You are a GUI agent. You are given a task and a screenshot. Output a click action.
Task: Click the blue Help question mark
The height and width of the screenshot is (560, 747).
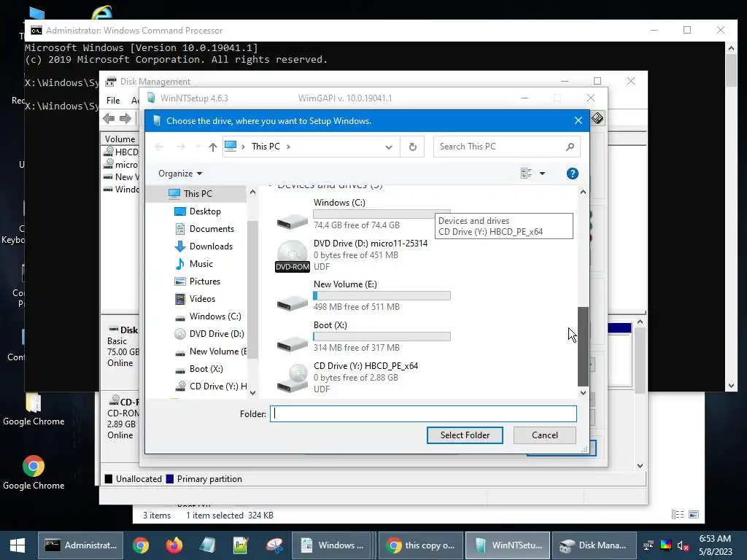click(x=572, y=174)
